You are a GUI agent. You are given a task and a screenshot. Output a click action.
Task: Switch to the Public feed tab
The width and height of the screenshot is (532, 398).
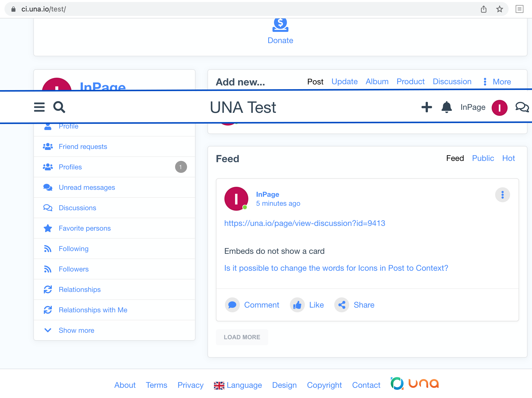tap(483, 158)
